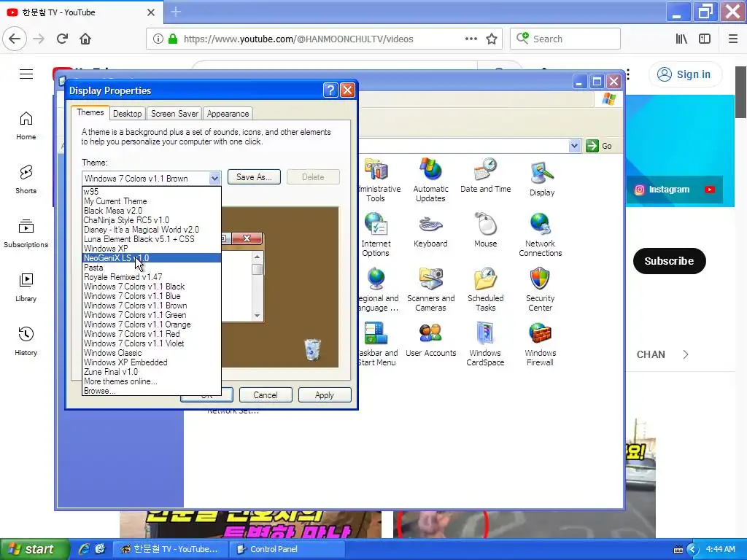Open the YouTube hamburger guide menu
The height and width of the screenshot is (560, 747).
[26, 74]
